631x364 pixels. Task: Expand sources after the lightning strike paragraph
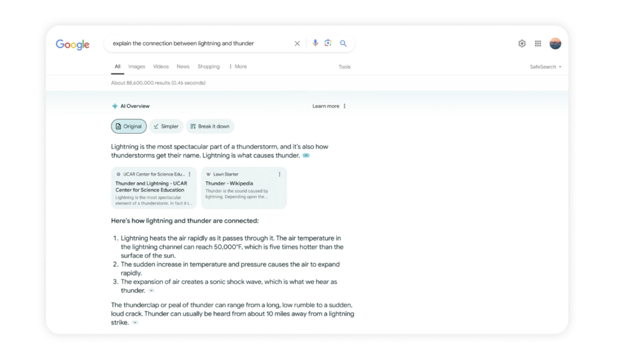click(135, 323)
